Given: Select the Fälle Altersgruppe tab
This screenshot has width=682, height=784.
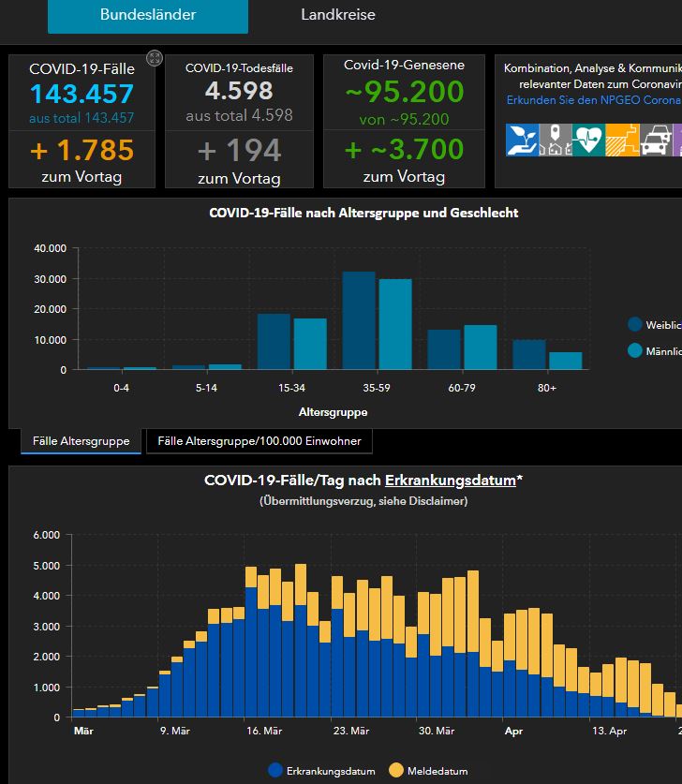Looking at the screenshot, I should 82,441.
